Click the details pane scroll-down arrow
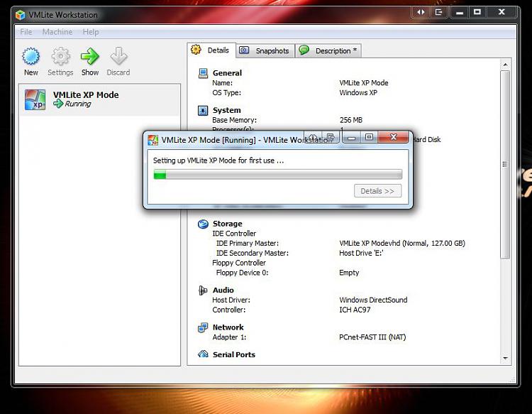This screenshot has height=414, width=532. click(x=505, y=359)
